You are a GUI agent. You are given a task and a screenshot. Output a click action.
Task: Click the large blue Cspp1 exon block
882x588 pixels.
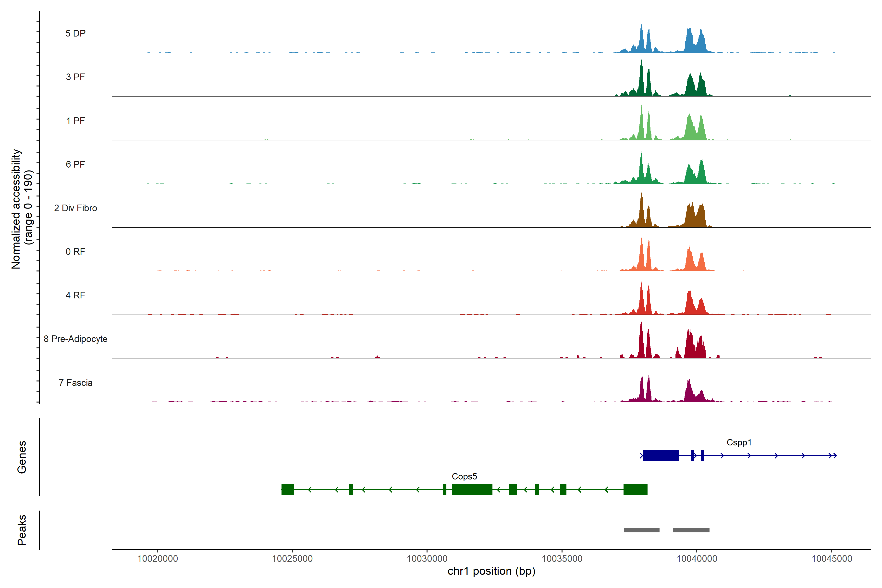[661, 455]
